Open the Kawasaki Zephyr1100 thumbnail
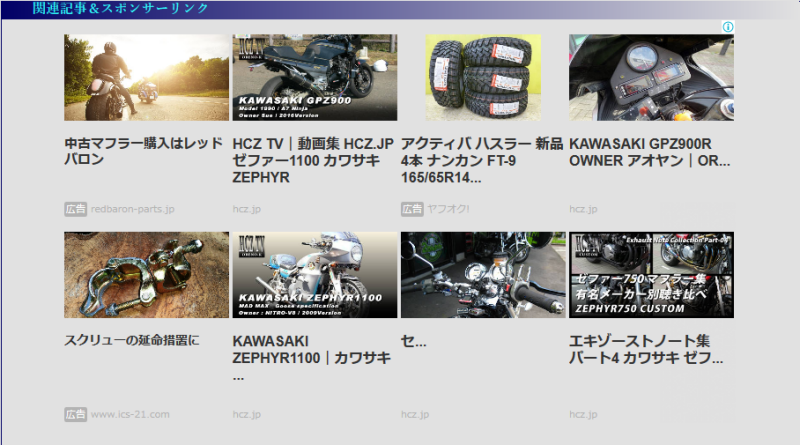Image resolution: width=800 pixels, height=445 pixels. tap(315, 275)
